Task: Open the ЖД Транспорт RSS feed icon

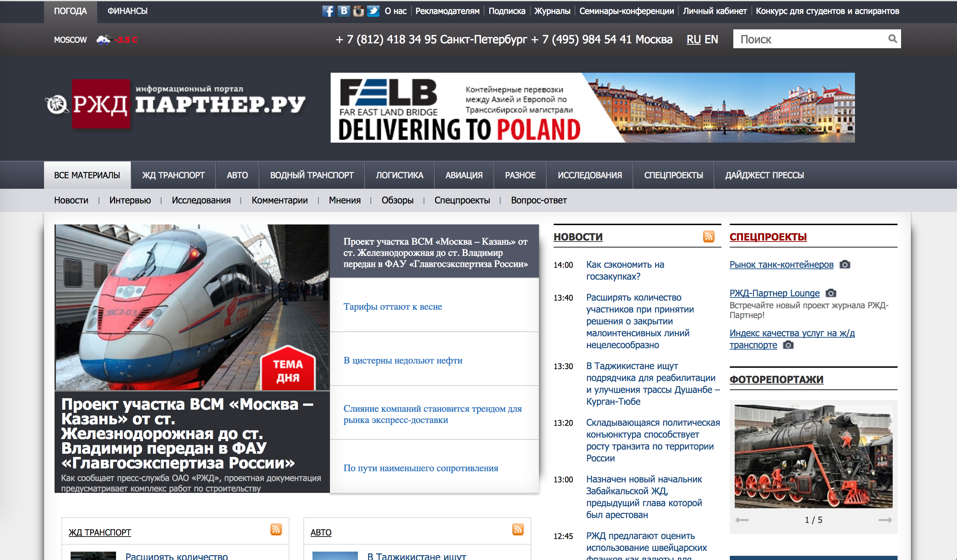Action: click(x=276, y=529)
